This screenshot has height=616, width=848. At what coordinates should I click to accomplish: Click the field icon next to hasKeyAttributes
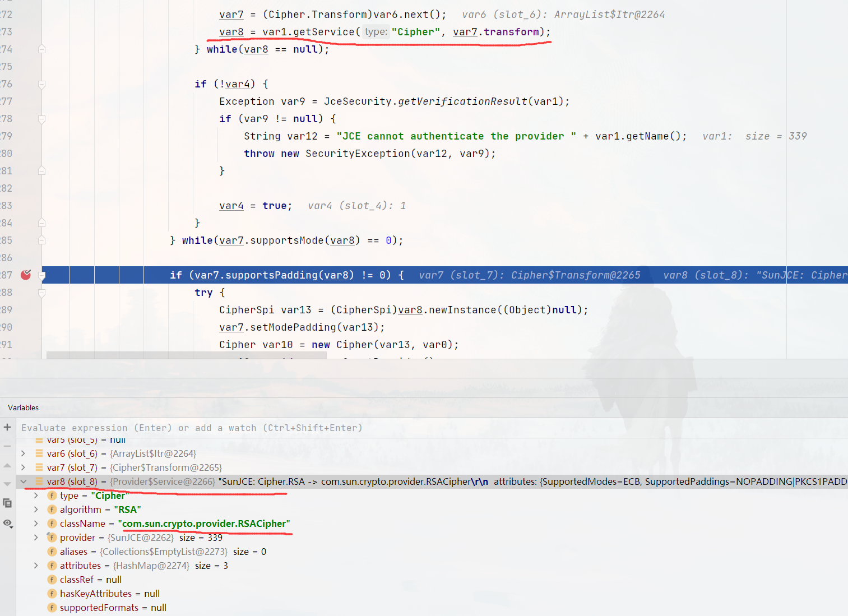pos(52,594)
